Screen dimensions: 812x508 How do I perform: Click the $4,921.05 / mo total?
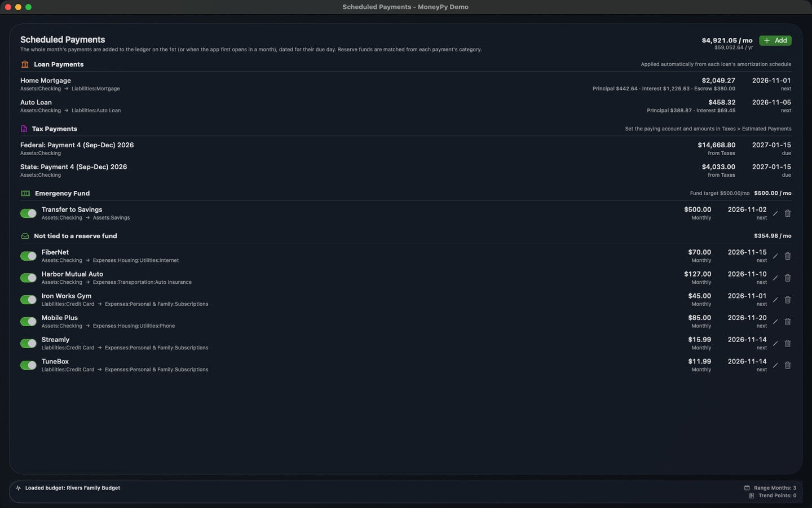(727, 41)
